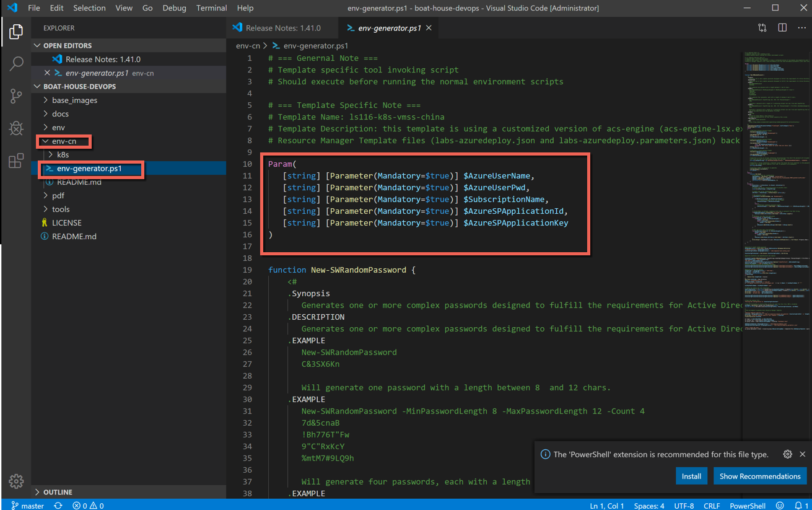Viewport: 812px width, 510px height.
Task: Open the Extensions view
Action: tap(16, 160)
